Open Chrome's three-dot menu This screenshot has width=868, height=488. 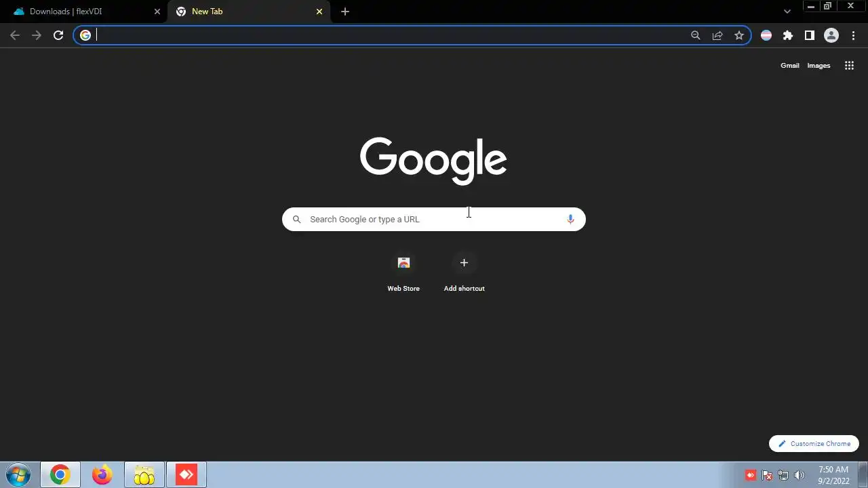854,35
